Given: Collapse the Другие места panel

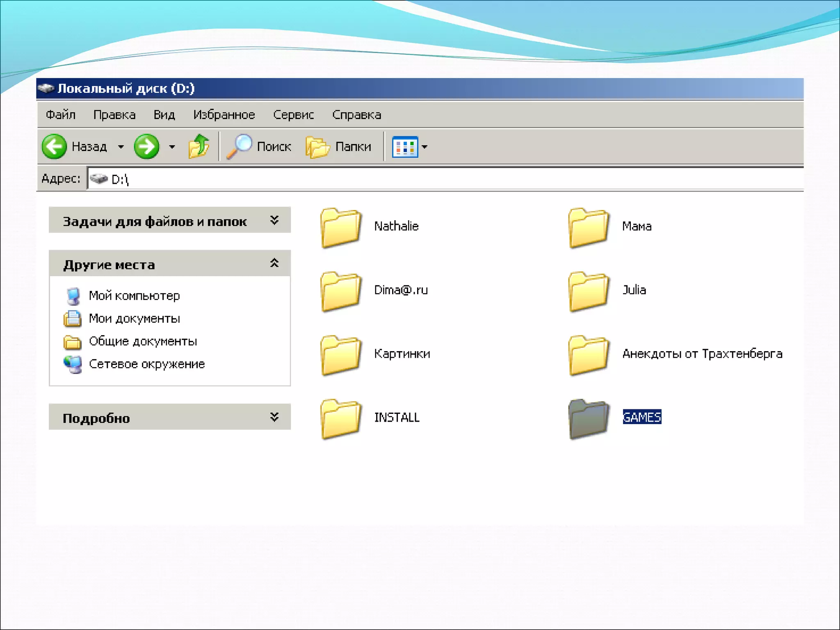Looking at the screenshot, I should click(x=274, y=263).
